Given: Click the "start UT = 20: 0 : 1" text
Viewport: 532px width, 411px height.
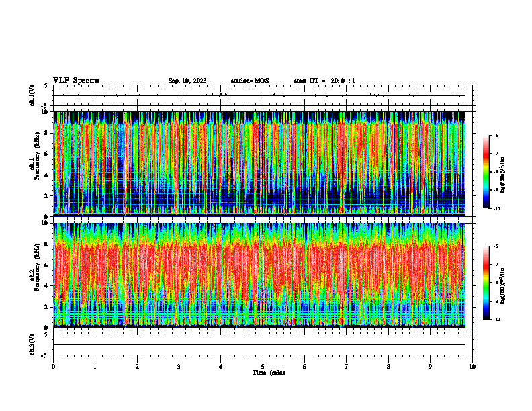Looking at the screenshot, I should point(324,81).
